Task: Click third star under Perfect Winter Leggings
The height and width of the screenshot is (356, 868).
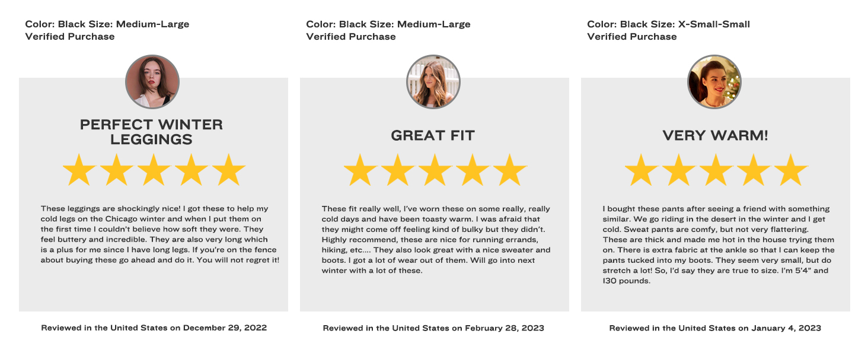Action: 154,170
